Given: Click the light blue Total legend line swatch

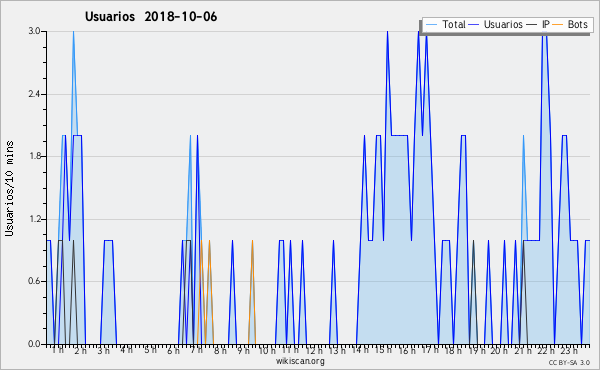Looking at the screenshot, I should [x=431, y=25].
